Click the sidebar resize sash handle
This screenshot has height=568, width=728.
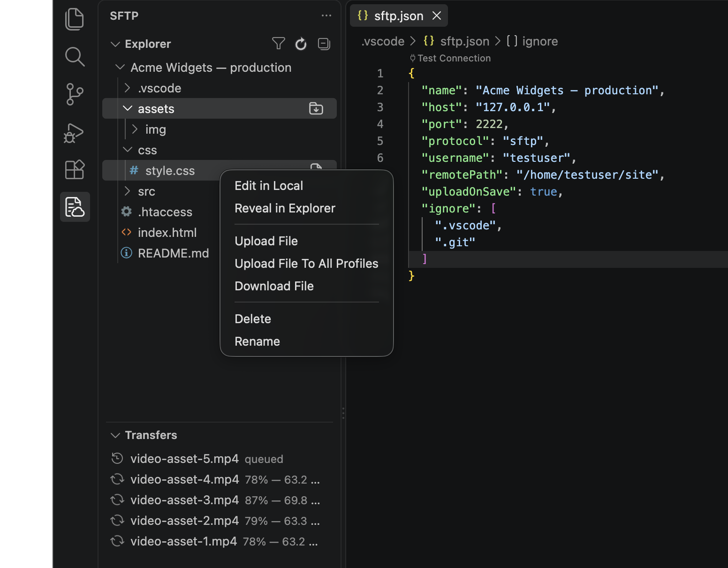pyautogui.click(x=343, y=413)
